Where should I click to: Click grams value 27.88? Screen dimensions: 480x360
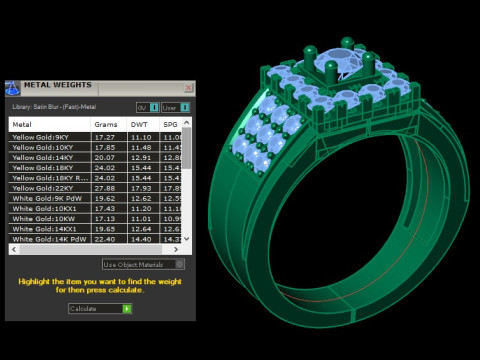point(105,188)
